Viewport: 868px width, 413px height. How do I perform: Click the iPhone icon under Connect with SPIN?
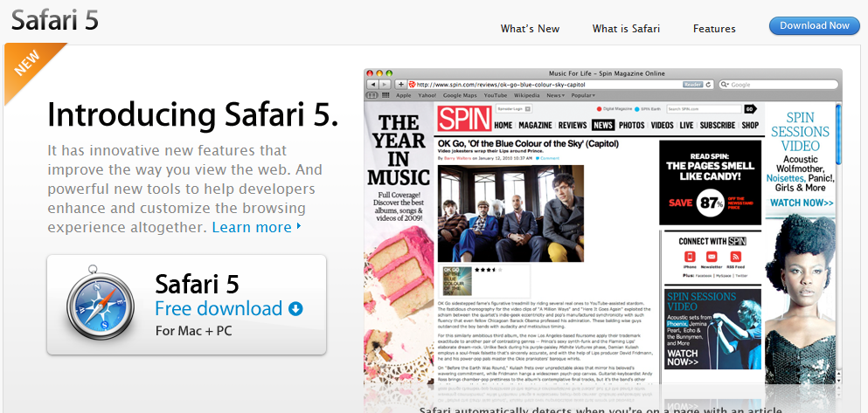[x=690, y=257]
